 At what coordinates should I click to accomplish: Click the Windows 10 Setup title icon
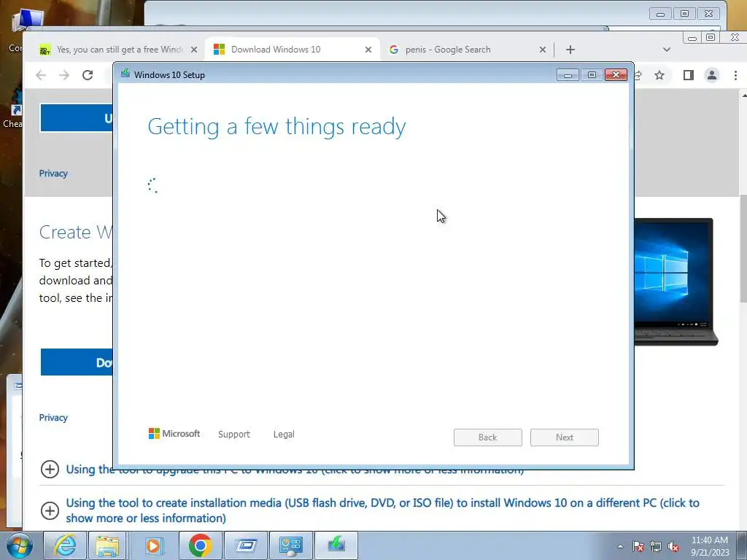tap(125, 74)
